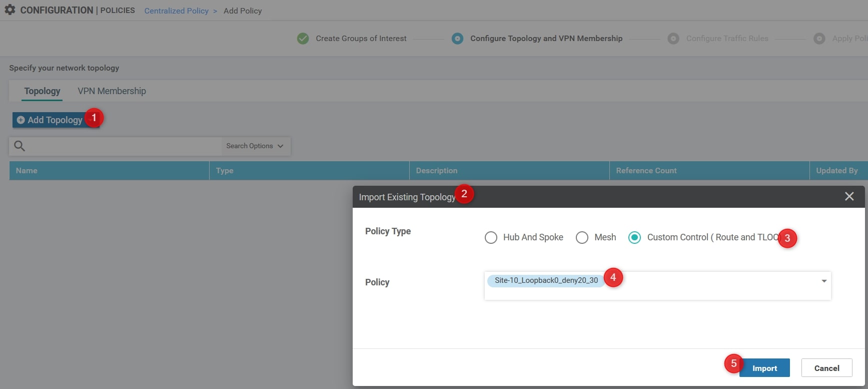
Task: Click the configuration gear icon
Action: pos(10,10)
